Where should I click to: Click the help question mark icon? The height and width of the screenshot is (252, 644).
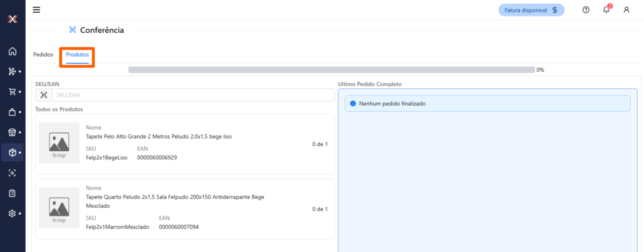click(x=586, y=9)
